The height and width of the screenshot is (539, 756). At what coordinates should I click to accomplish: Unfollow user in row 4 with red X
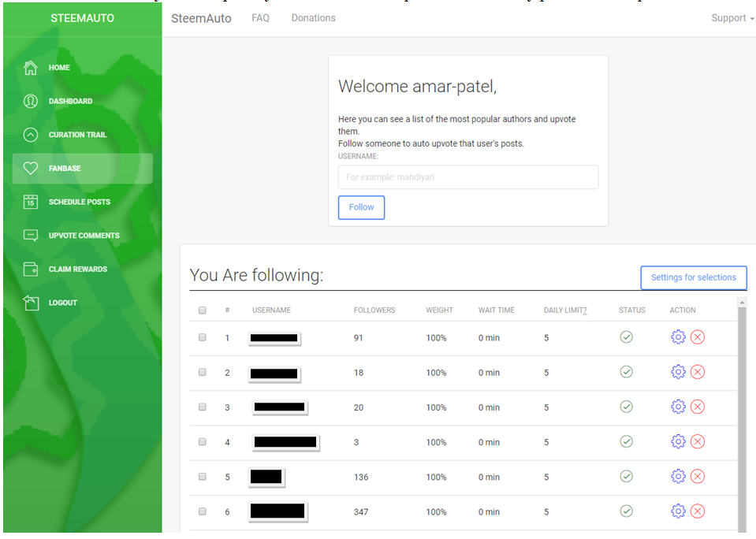697,441
